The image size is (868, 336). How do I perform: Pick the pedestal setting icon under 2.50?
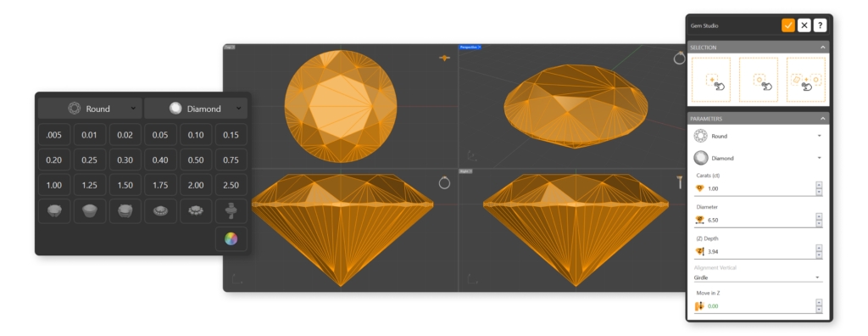(231, 210)
